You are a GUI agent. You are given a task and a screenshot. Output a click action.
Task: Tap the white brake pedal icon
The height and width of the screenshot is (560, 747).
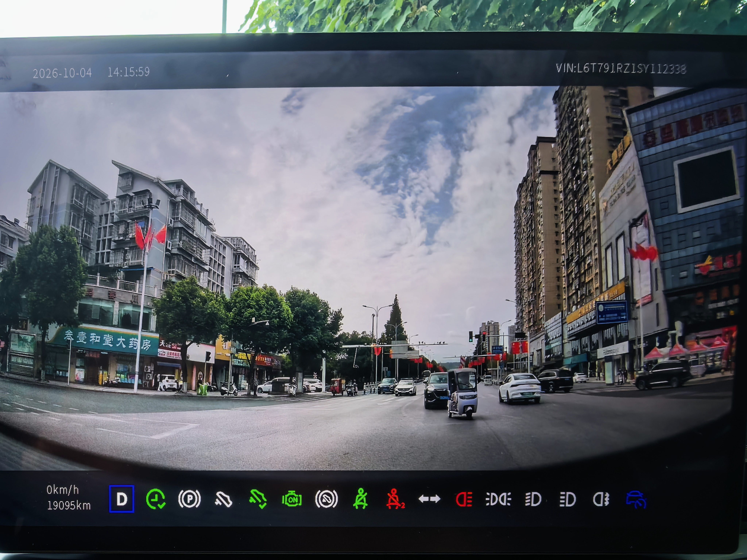click(224, 499)
